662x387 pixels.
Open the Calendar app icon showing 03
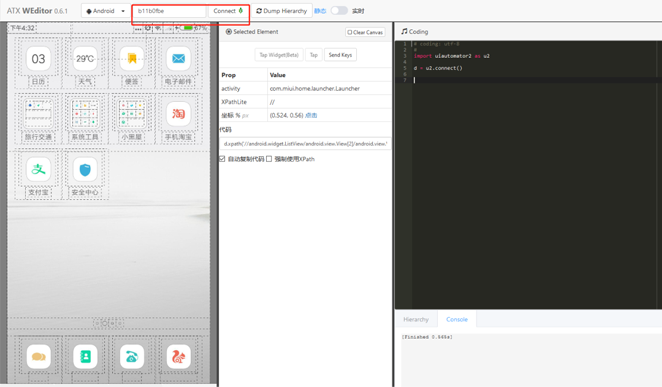click(38, 59)
